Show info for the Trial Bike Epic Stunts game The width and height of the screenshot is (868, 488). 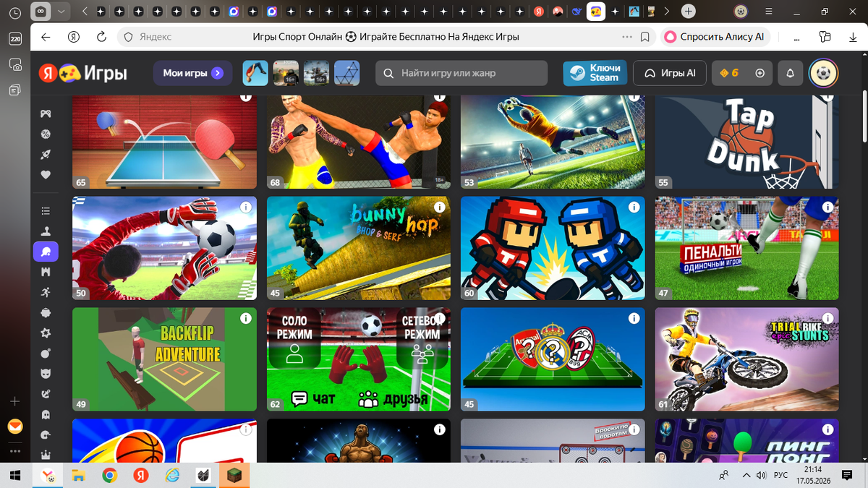[x=827, y=318]
